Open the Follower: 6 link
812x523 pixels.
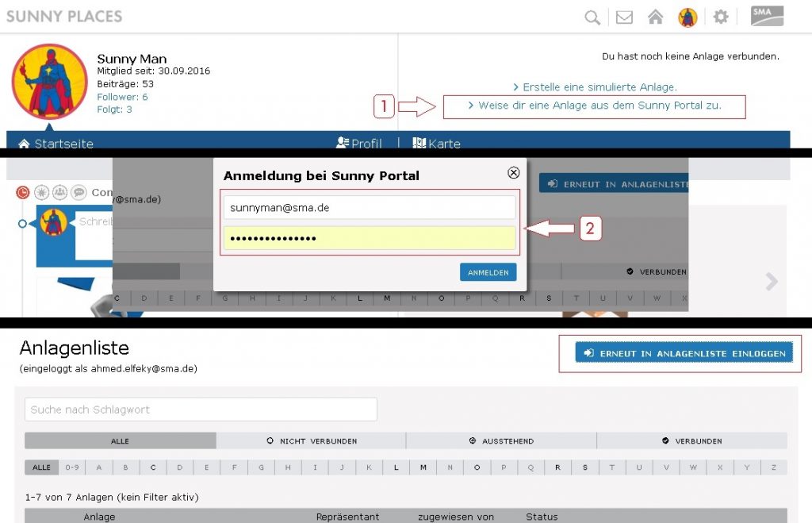pos(122,97)
